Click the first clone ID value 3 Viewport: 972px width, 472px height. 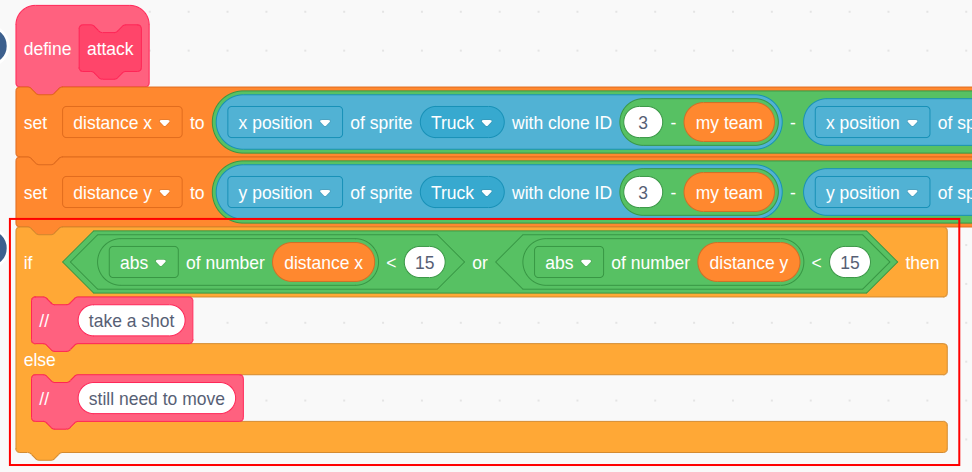[x=643, y=123]
